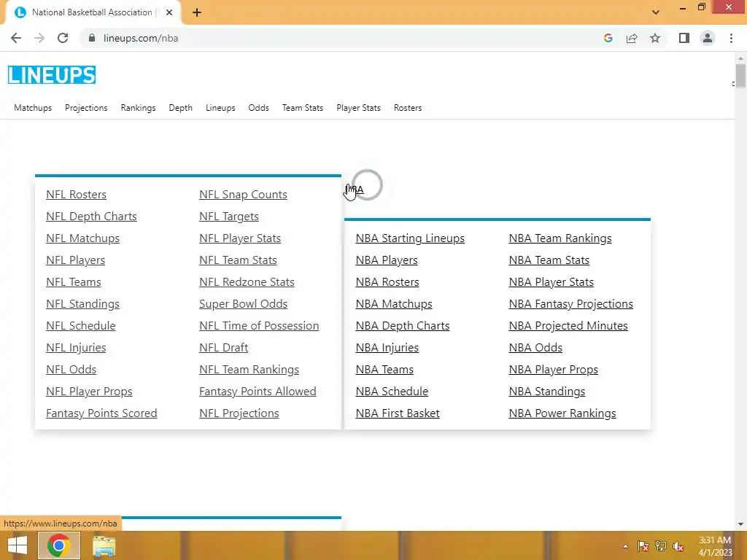Open NBA Injuries link
The height and width of the screenshot is (560, 747).
click(x=387, y=348)
